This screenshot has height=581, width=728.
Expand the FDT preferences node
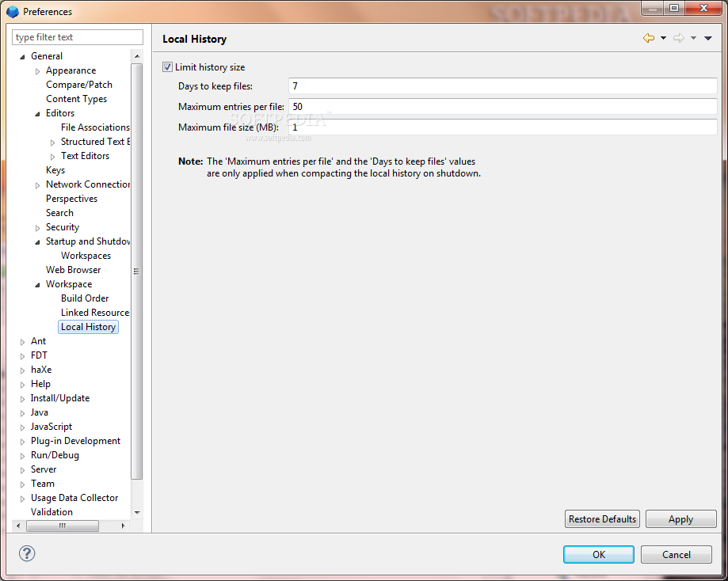pyautogui.click(x=22, y=356)
